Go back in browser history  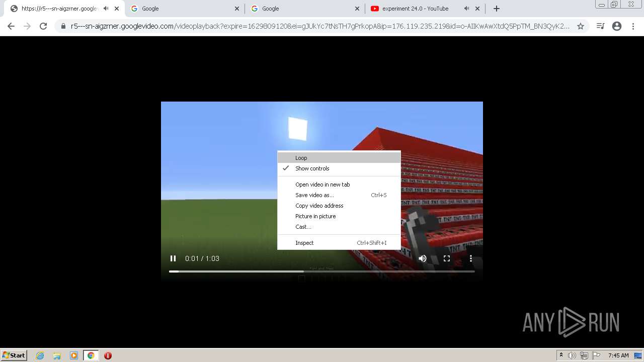click(x=11, y=26)
